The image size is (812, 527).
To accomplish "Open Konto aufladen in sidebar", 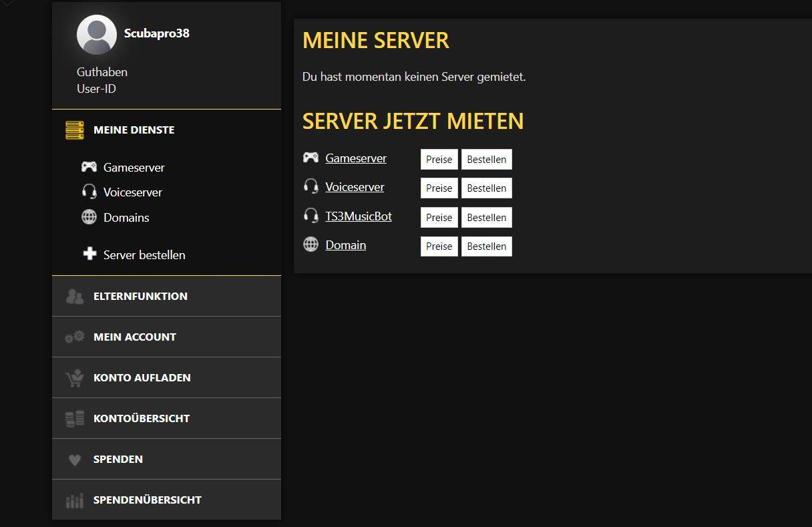I will (142, 378).
